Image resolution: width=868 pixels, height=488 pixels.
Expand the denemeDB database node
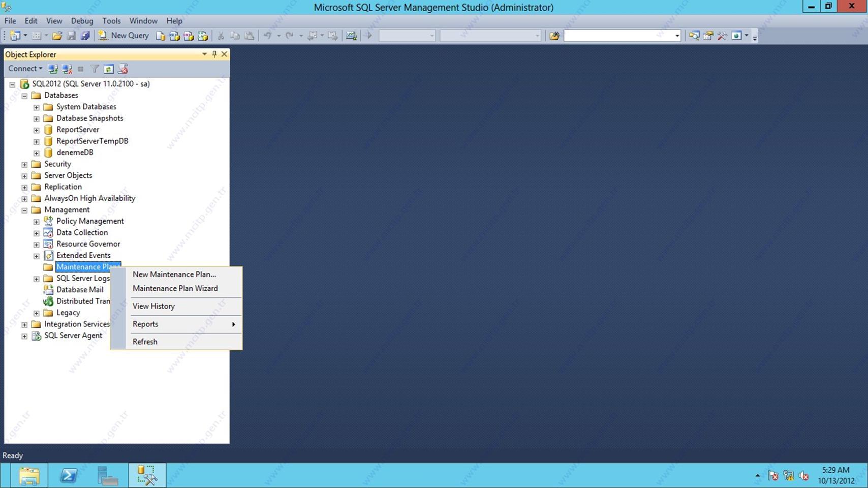click(x=37, y=153)
